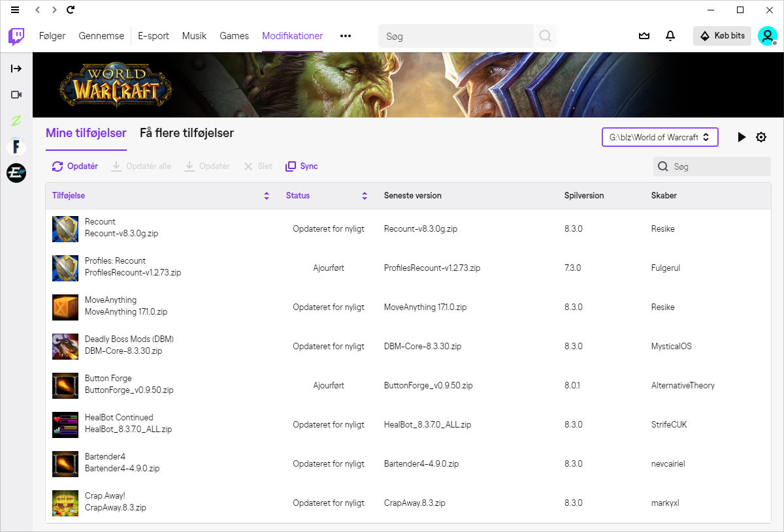Switch to Få flere tilføjelser tab
This screenshot has width=784, height=532.
click(187, 133)
